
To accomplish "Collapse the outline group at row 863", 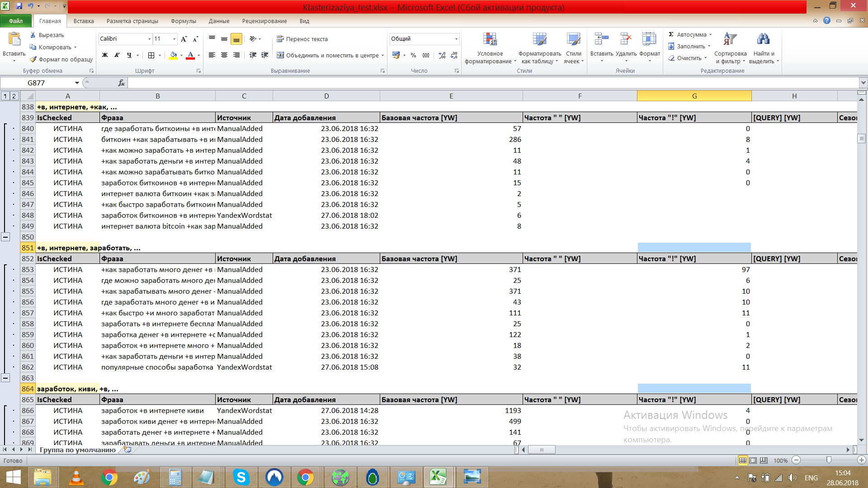I will pos(5,378).
